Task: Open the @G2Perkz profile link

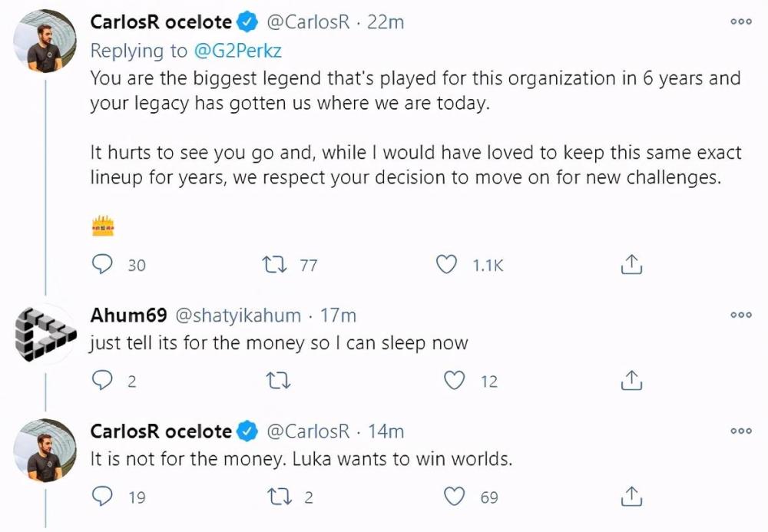Action: tap(238, 51)
